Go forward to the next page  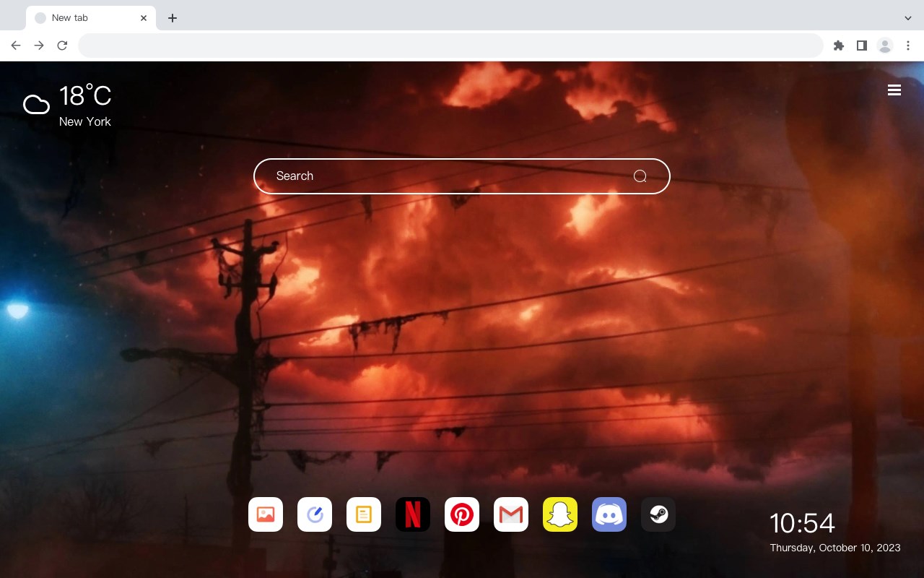point(39,46)
